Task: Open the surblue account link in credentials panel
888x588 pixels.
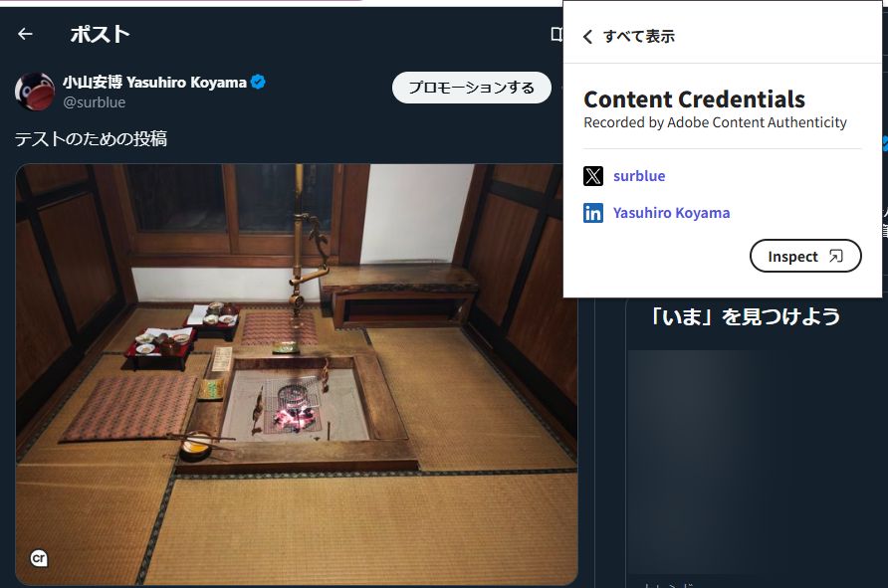Action: pyautogui.click(x=637, y=176)
